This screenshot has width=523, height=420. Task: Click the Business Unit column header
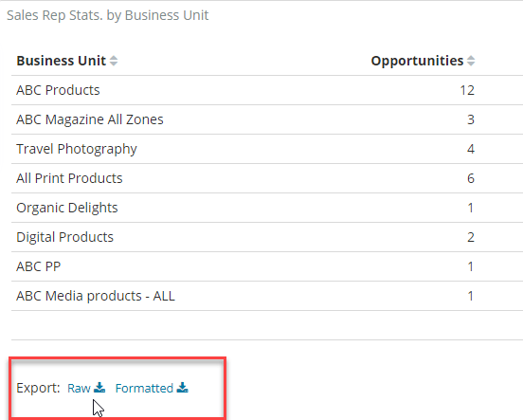pos(62,61)
